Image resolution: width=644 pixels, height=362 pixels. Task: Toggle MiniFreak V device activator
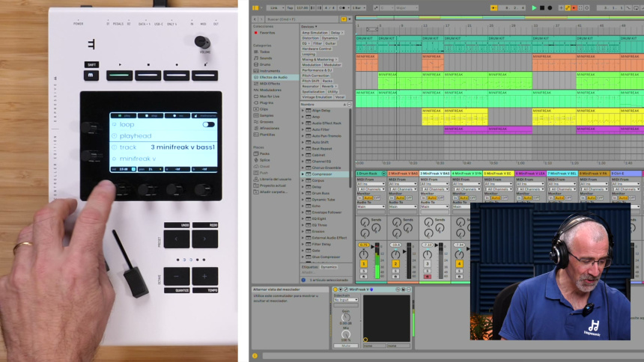point(335,289)
